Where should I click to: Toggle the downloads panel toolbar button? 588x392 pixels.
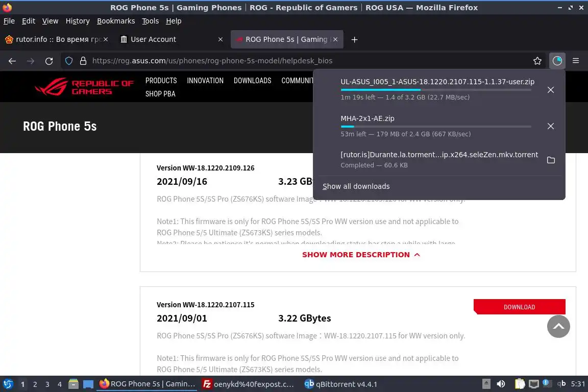coord(557,61)
